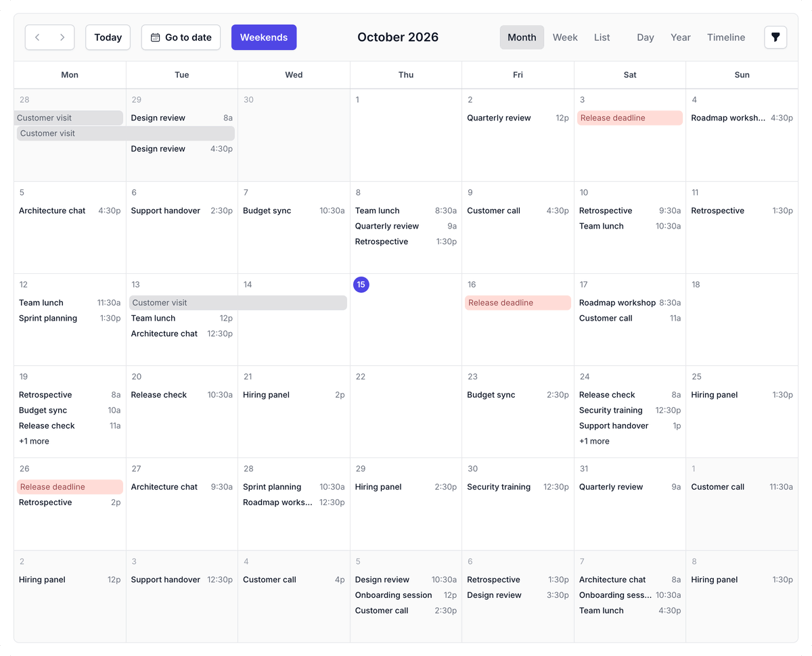This screenshot has height=656, width=812.
Task: Select day number 22
Action: tap(361, 377)
